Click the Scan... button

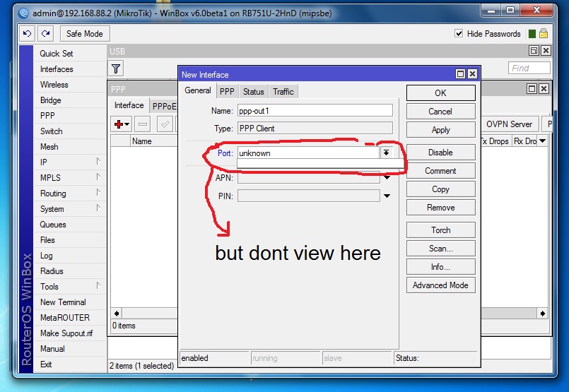pos(440,249)
